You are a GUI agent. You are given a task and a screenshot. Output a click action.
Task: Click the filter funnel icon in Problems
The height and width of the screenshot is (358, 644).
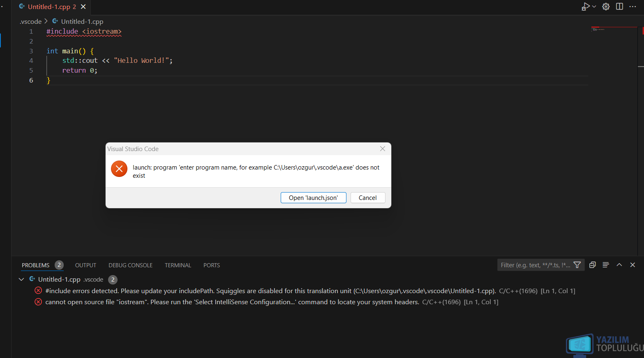[x=577, y=265]
